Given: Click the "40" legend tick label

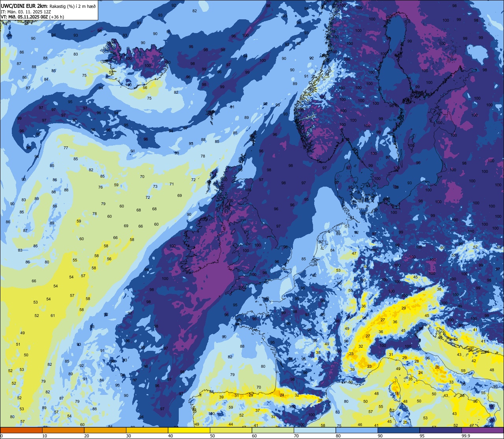Looking at the screenshot, I should (x=170, y=436).
